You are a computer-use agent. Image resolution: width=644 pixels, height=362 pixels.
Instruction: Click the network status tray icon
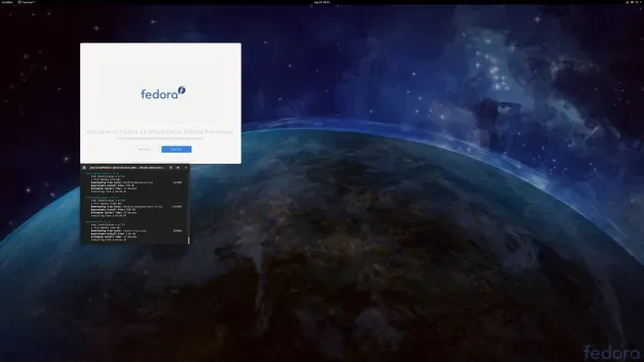coord(627,2)
